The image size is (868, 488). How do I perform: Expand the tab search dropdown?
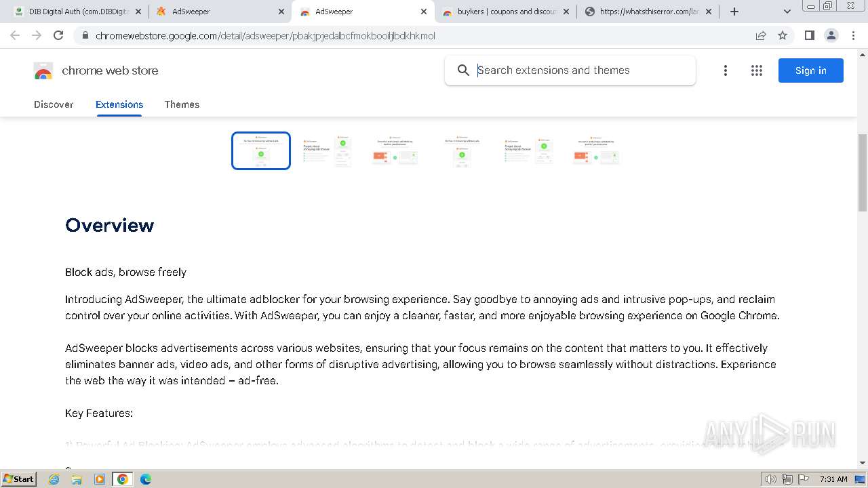(x=787, y=12)
